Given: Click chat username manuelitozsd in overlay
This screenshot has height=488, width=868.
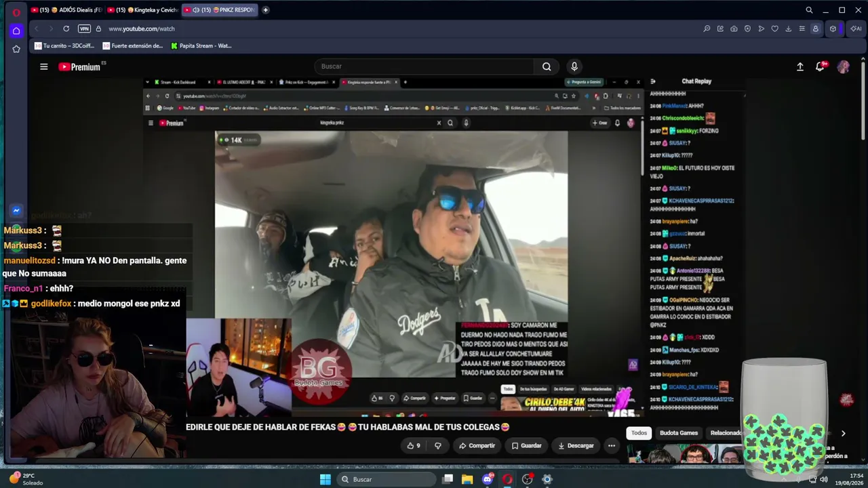Looking at the screenshot, I should pos(30,260).
